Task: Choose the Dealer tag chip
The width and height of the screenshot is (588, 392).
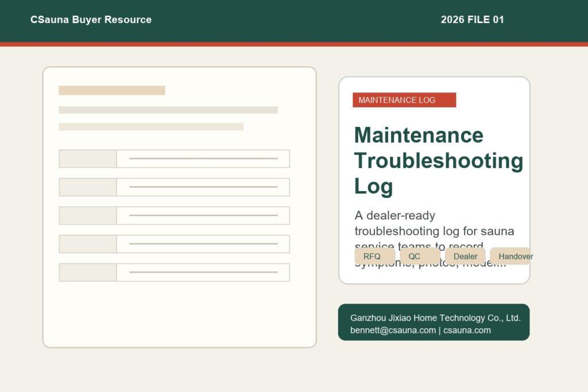Action: pyautogui.click(x=465, y=257)
